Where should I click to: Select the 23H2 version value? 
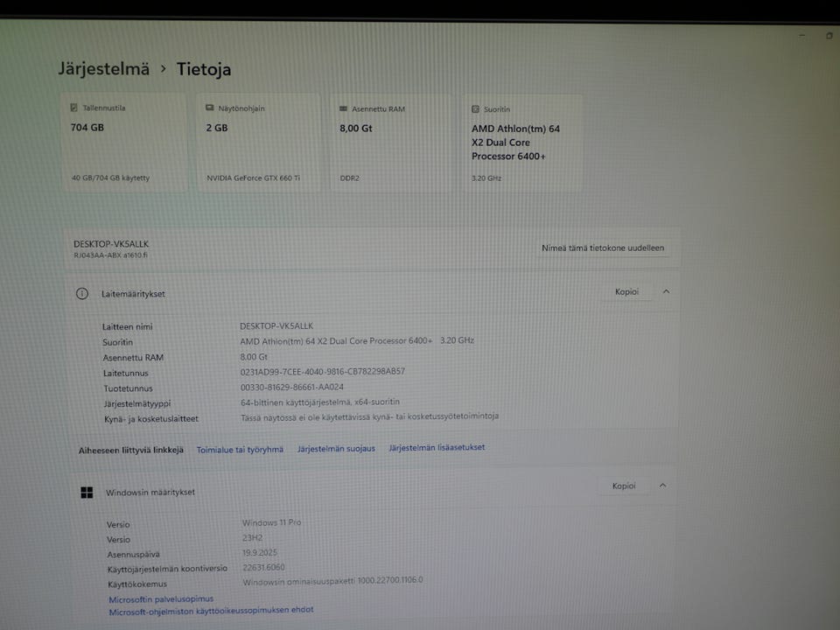(252, 537)
